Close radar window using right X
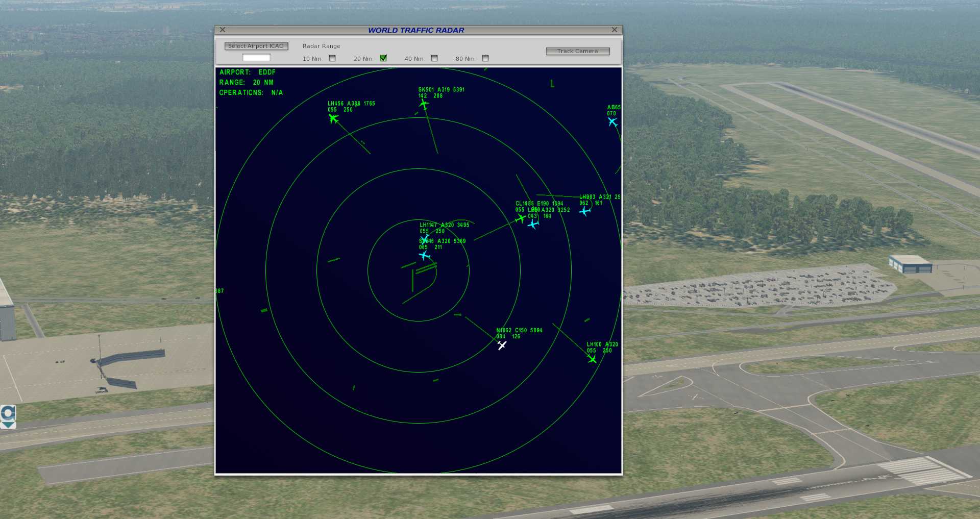 click(x=615, y=30)
